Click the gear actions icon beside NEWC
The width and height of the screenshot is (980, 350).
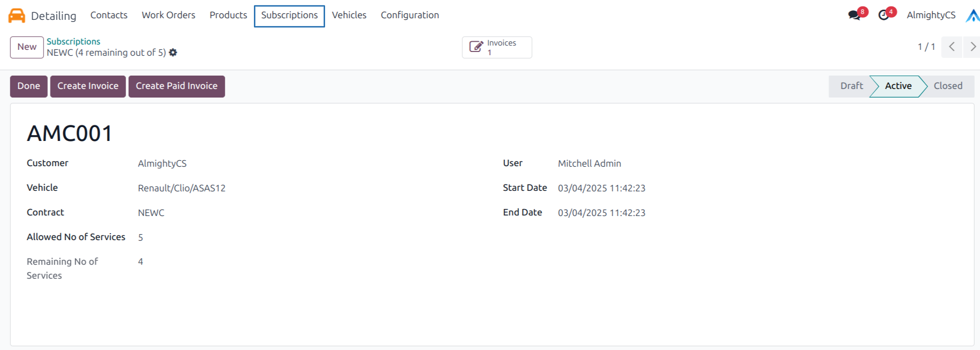coord(173,53)
